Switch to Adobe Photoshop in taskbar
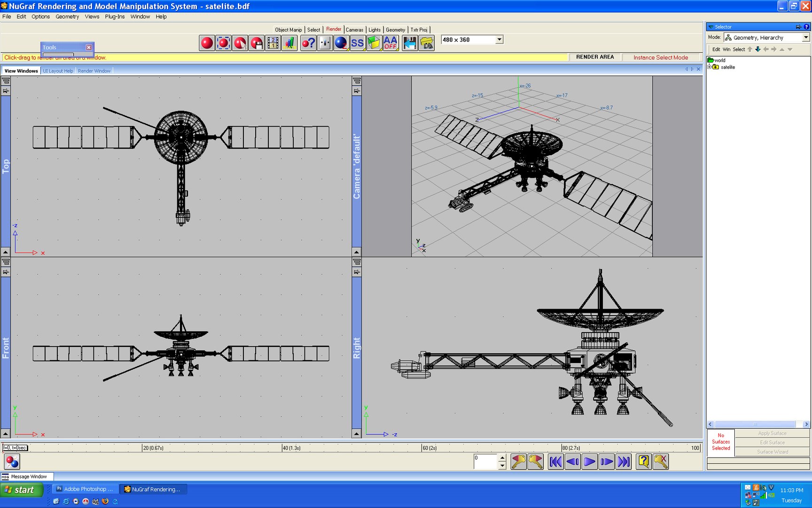Screen dimensions: 812x508 coord(85,489)
